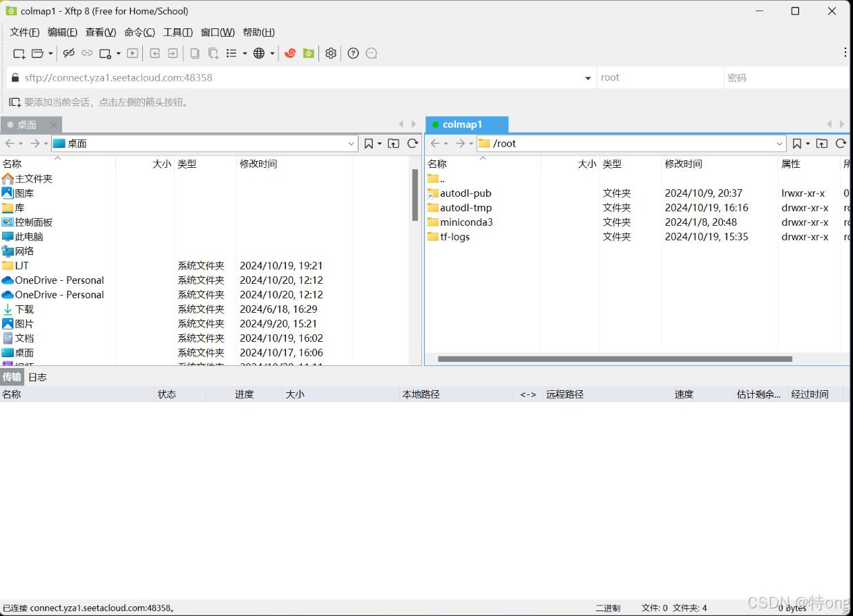Open the 文件(F) menu
853x616 pixels.
coord(25,32)
